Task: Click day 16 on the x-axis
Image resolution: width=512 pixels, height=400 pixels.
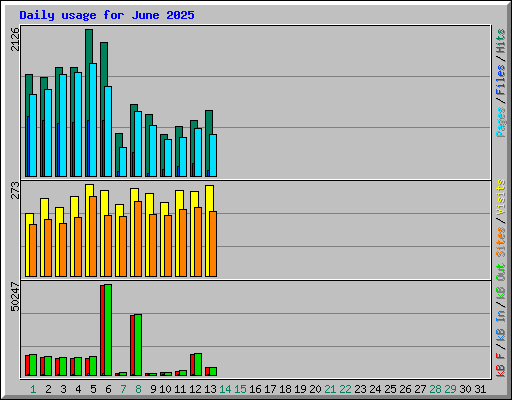Action: click(x=255, y=389)
